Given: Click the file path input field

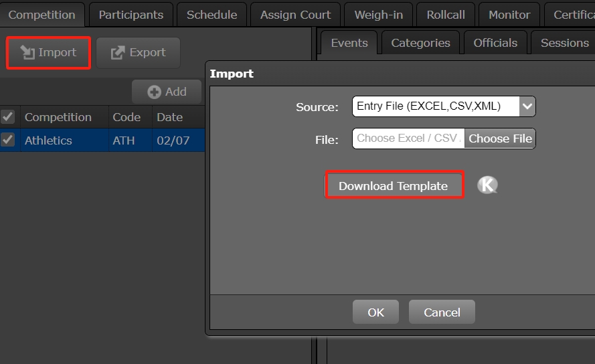Looking at the screenshot, I should point(408,139).
